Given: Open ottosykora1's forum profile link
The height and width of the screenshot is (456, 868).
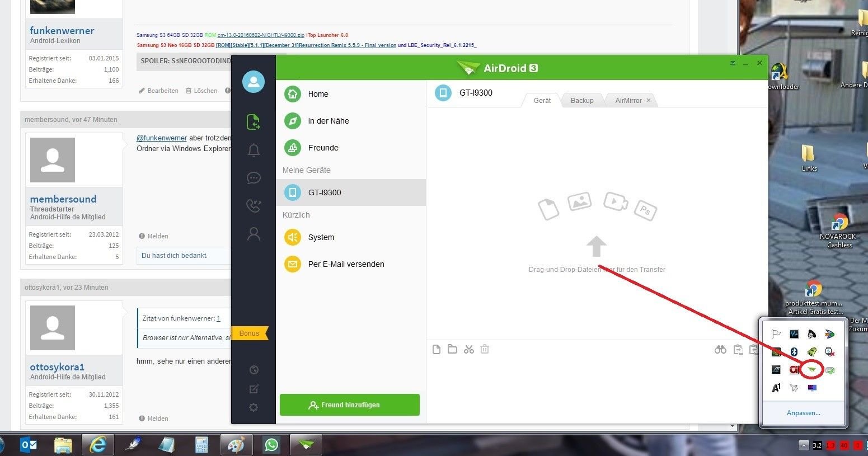Looking at the screenshot, I should [57, 367].
